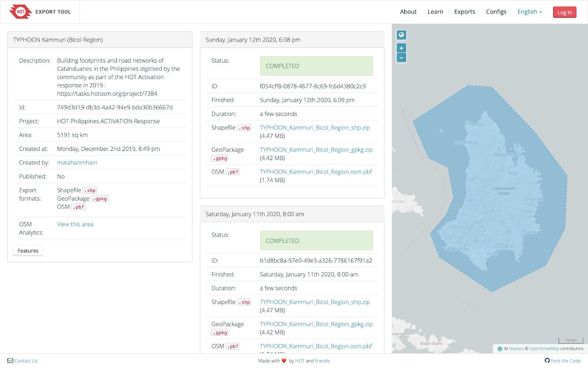Download January 11th GeoPackage gpkg.zip

(x=316, y=324)
